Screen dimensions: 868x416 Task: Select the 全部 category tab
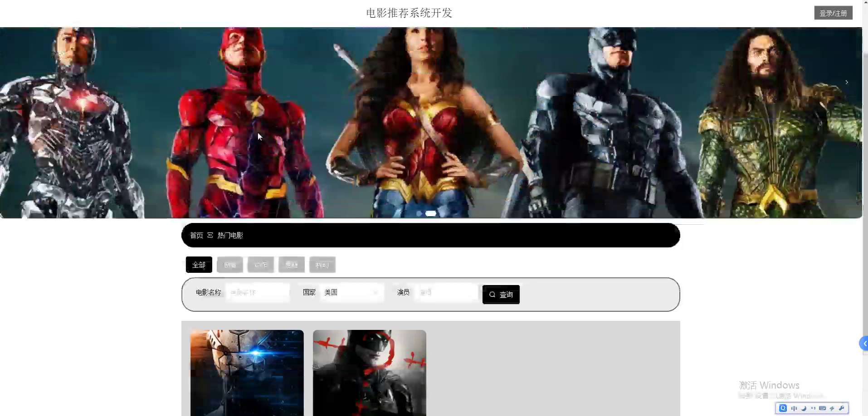pyautogui.click(x=199, y=265)
